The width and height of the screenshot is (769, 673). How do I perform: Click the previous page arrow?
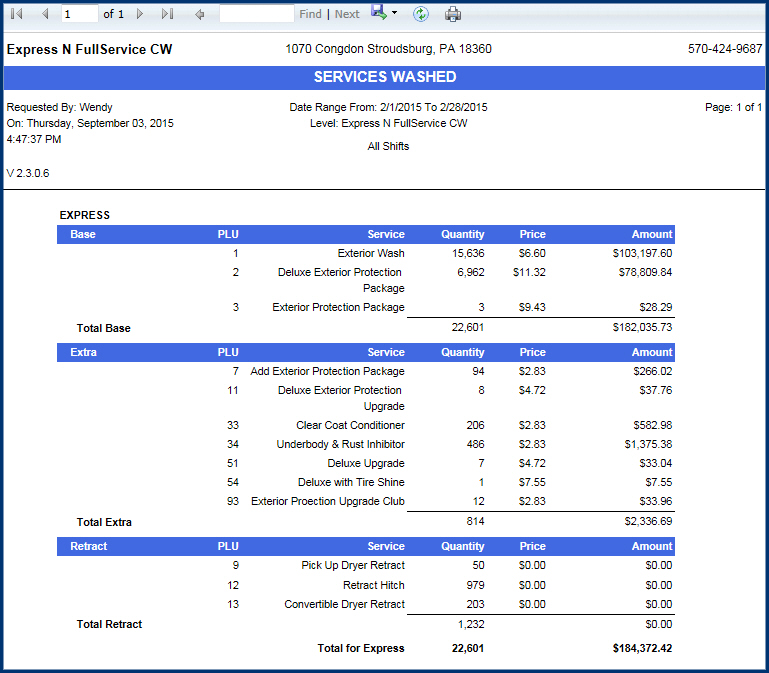(45, 14)
